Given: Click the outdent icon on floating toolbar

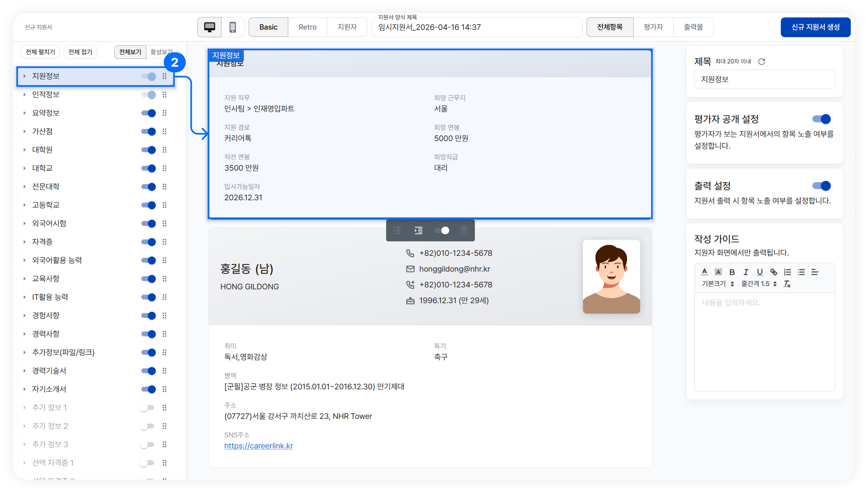Looking at the screenshot, I should pos(397,231).
